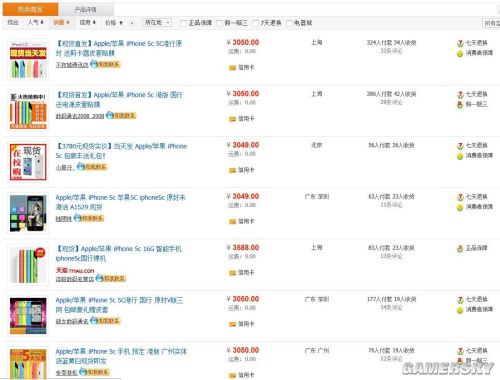Open thumbnail of 177人付款 listing
The image size is (500, 380).
point(28,316)
